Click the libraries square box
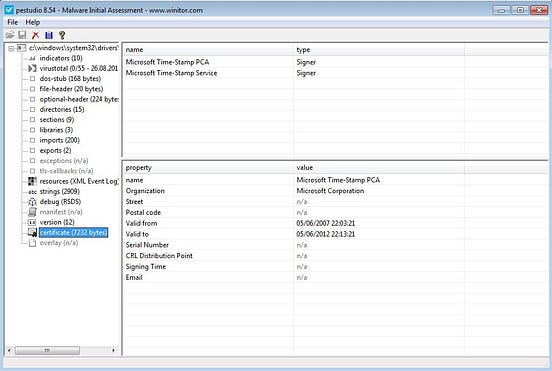This screenshot has height=371, width=552. coord(32,130)
